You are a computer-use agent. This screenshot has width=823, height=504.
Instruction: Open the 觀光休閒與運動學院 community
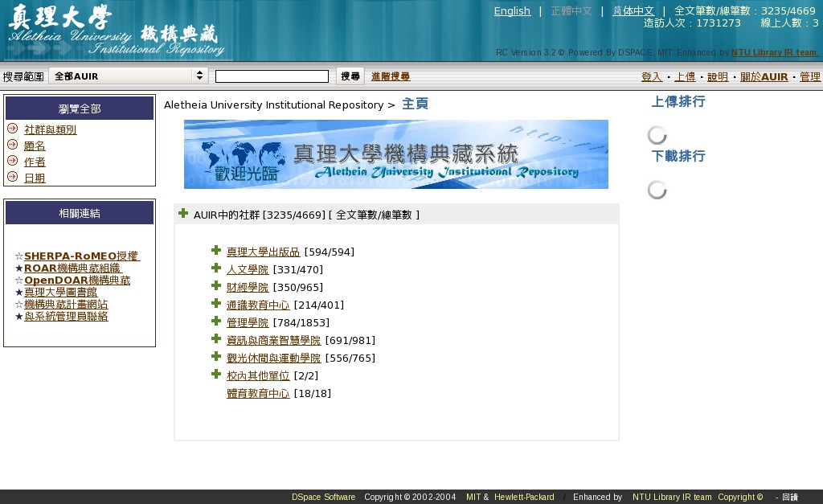[x=273, y=358]
